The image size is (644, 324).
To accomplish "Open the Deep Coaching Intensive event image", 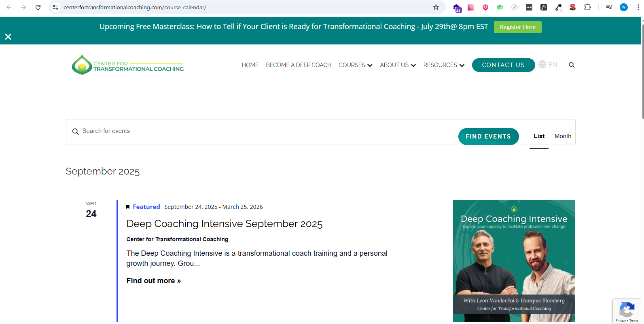I will coord(514,261).
